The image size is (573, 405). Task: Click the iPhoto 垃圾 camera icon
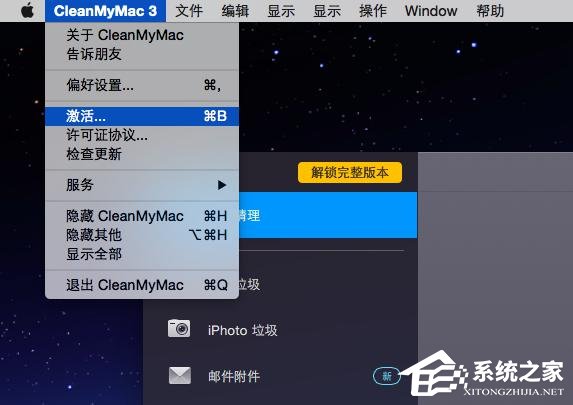[x=179, y=328]
